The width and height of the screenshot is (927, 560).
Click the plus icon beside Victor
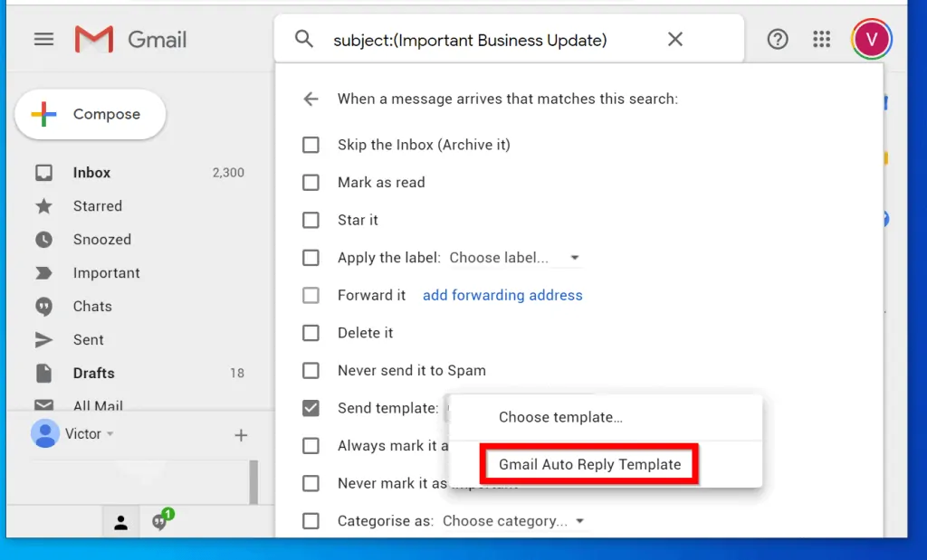(x=241, y=435)
